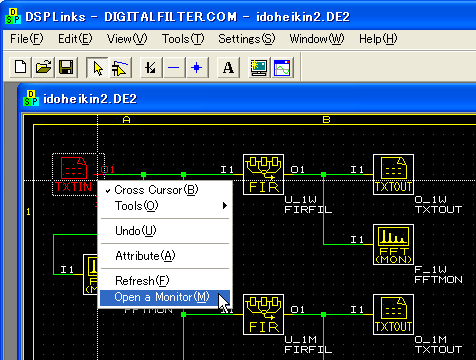Screen dimensions: 476x360
Task: Click the New file toolbar icon
Action: point(21,68)
